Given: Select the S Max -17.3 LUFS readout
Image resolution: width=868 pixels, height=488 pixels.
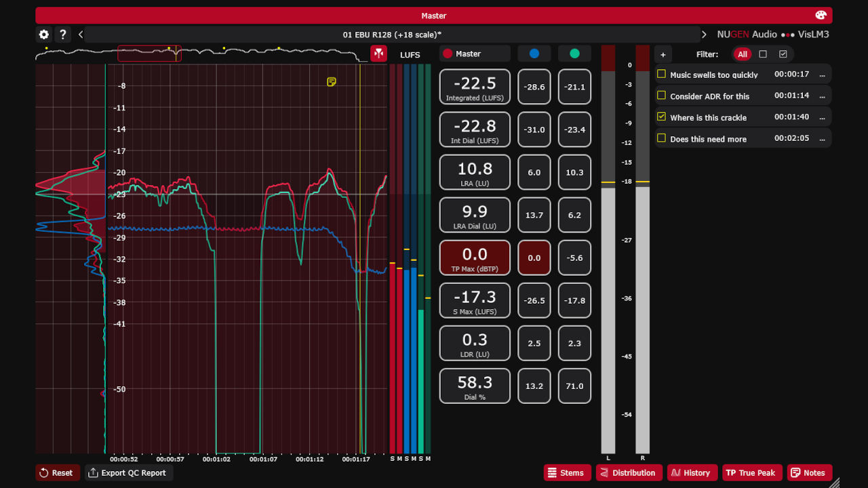Looking at the screenshot, I should [475, 300].
